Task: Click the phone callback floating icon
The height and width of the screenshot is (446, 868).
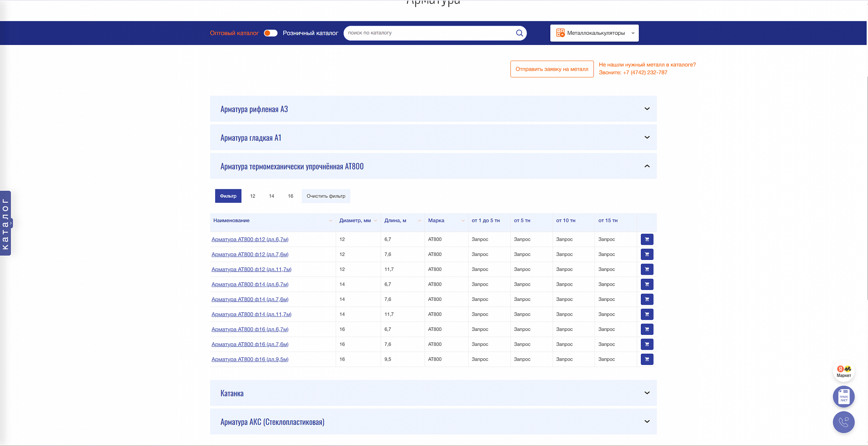Action: [843, 422]
